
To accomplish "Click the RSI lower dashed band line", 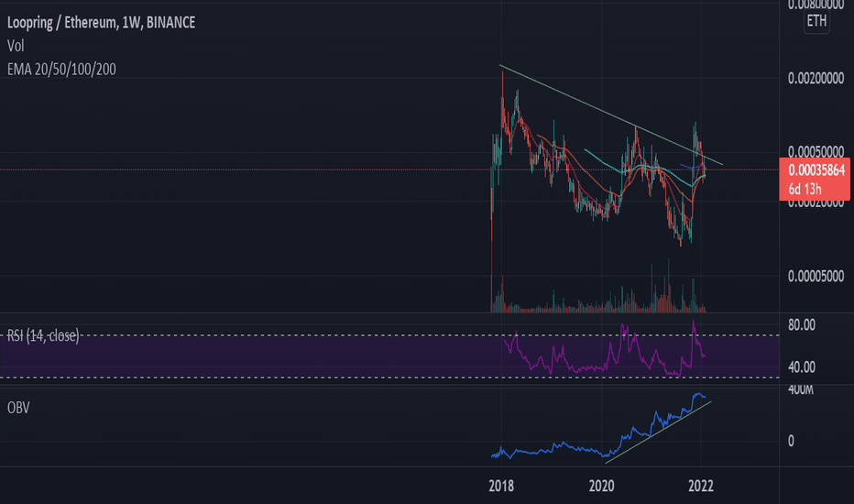I will click(389, 378).
